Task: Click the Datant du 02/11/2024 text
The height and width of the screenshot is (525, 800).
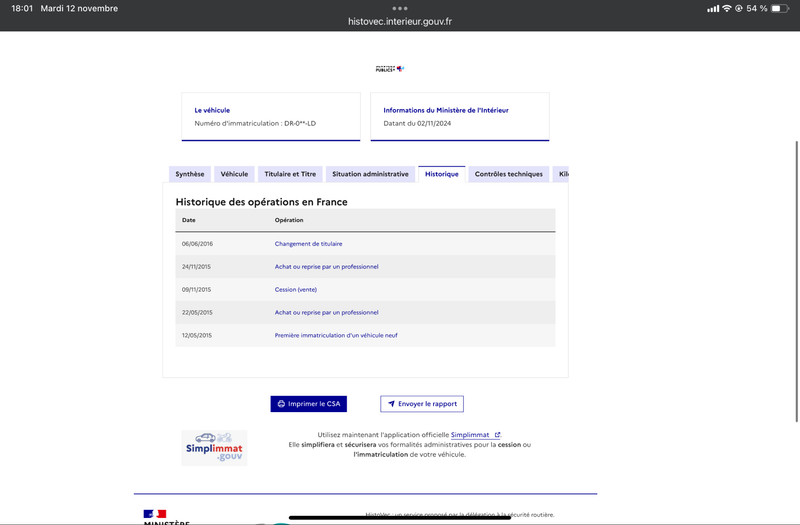Action: [x=417, y=123]
